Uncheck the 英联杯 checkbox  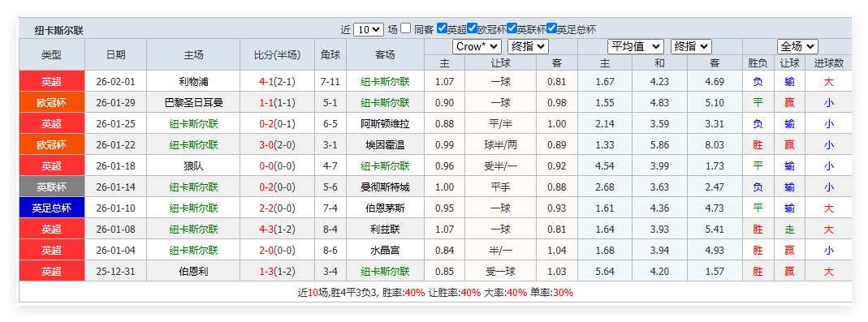[x=512, y=28]
